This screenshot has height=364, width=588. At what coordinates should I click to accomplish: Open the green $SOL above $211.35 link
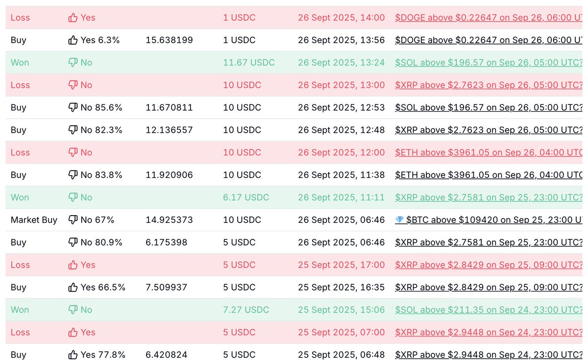pyautogui.click(x=489, y=310)
